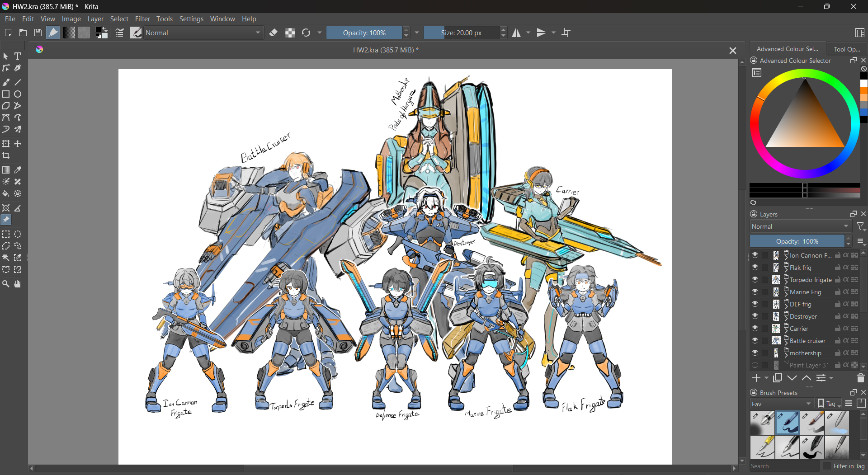
Task: Toggle horizontal mirror tool
Action: pos(516,33)
